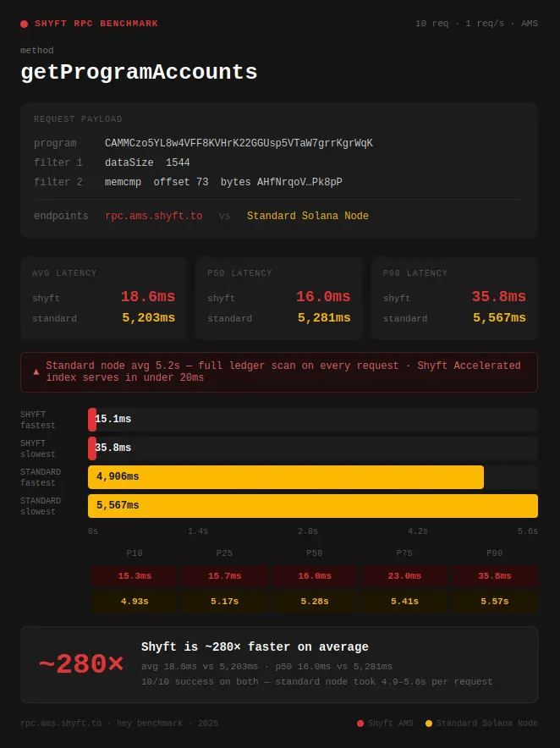Click the 5.57s cell under P90

pyautogui.click(x=495, y=602)
